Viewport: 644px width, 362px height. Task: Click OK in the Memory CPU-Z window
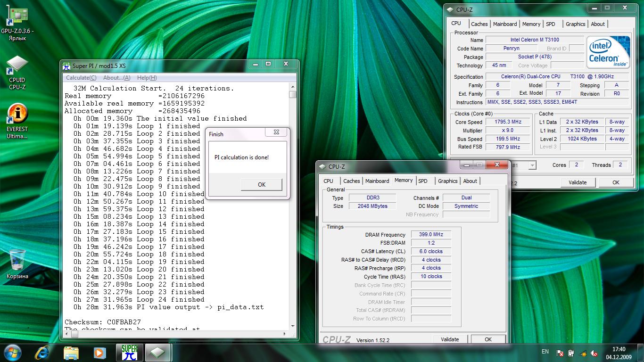488,339
